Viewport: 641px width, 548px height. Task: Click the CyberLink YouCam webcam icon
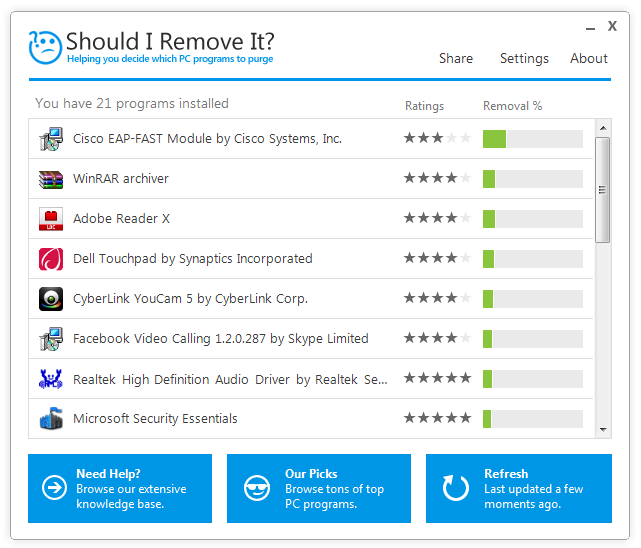click(x=51, y=299)
